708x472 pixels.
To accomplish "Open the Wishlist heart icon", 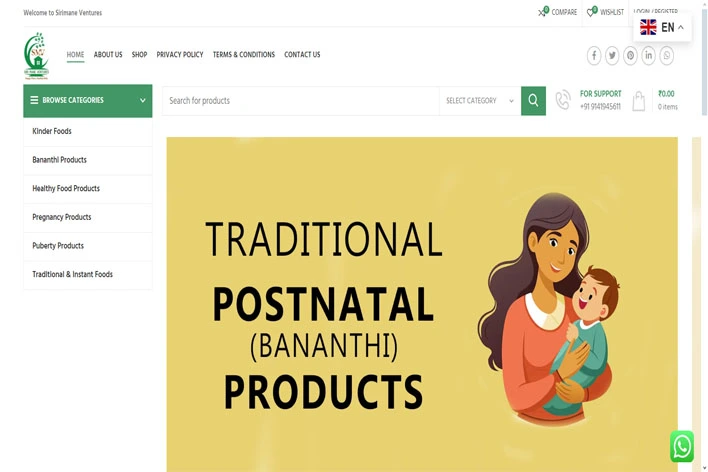I will click(x=592, y=12).
